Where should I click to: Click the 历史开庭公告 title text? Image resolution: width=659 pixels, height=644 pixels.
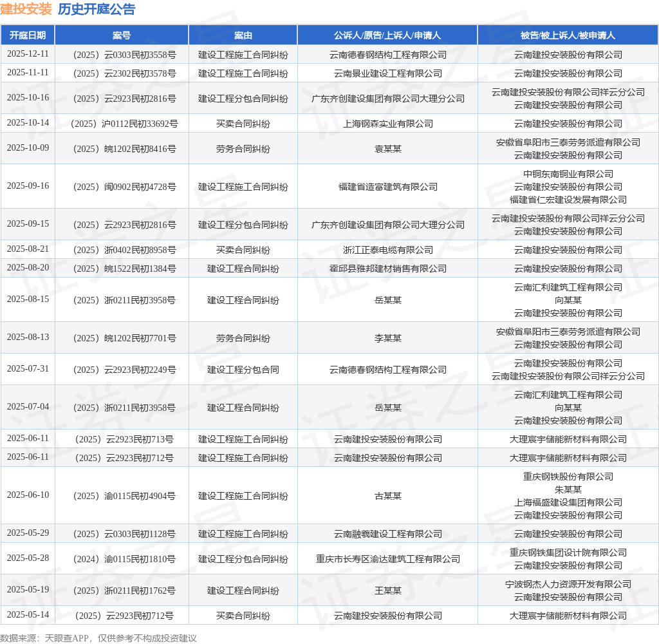97,9
